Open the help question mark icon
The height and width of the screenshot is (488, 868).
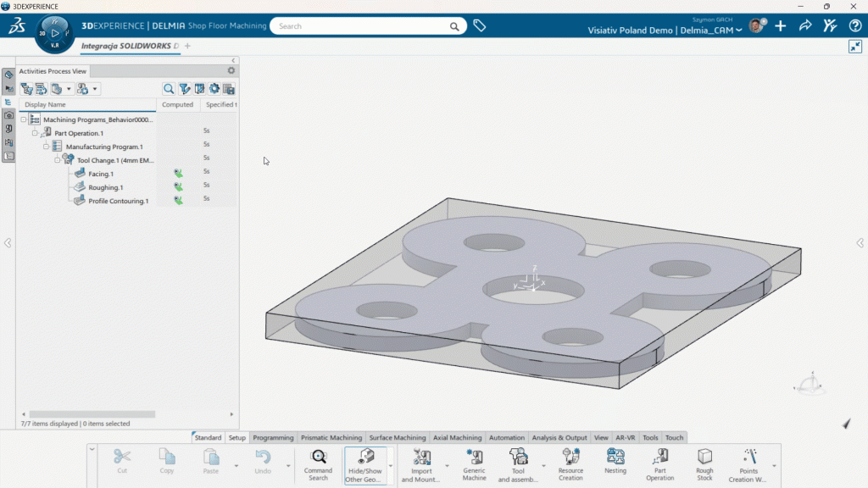(x=855, y=25)
